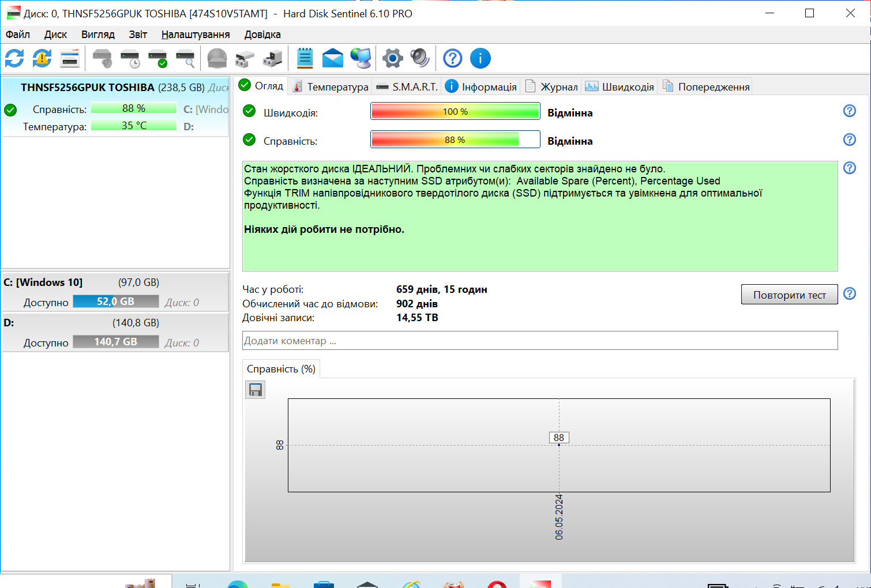This screenshot has height=588, width=871.
Task: Click the disk with clock toolbar icon
Action: (x=130, y=58)
